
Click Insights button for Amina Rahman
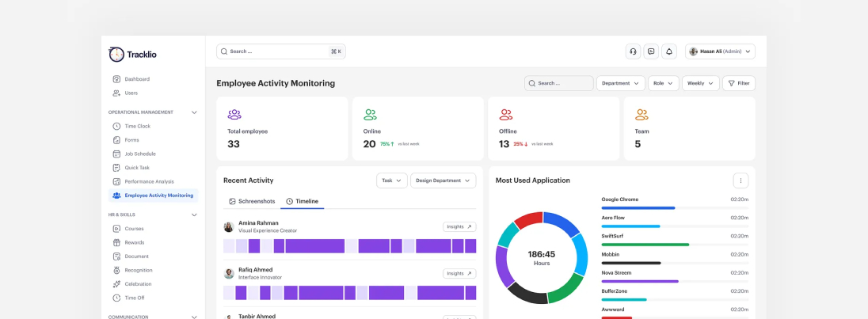pyautogui.click(x=459, y=226)
